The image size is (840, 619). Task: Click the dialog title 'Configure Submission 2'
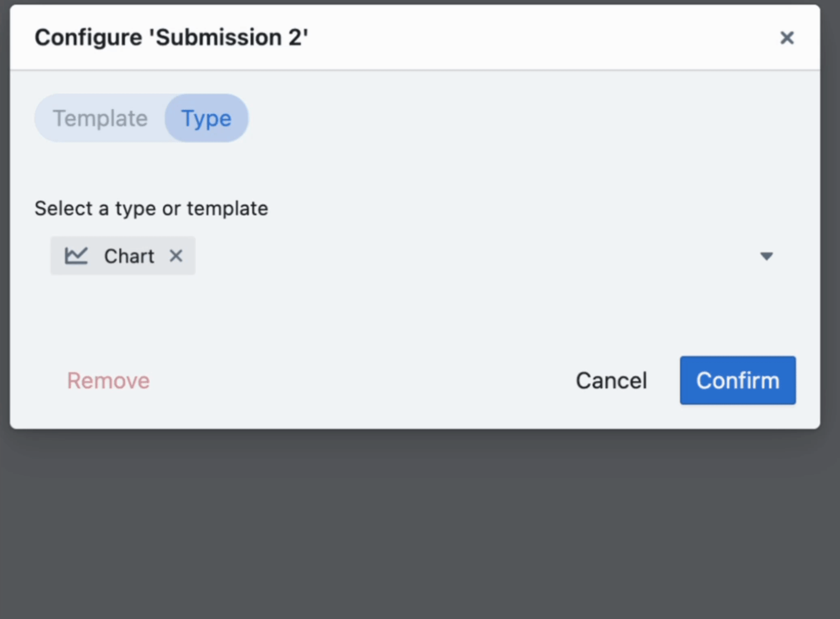tap(171, 37)
